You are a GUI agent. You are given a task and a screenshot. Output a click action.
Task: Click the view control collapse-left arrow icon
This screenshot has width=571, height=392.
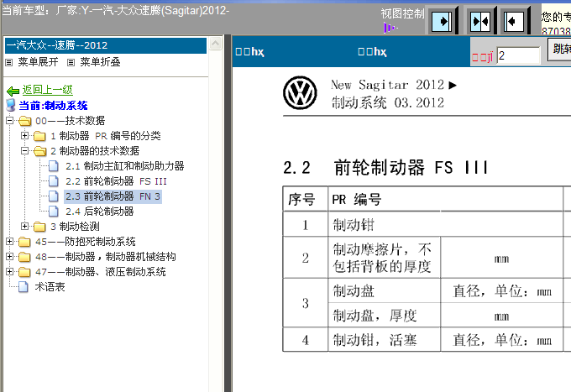513,22
